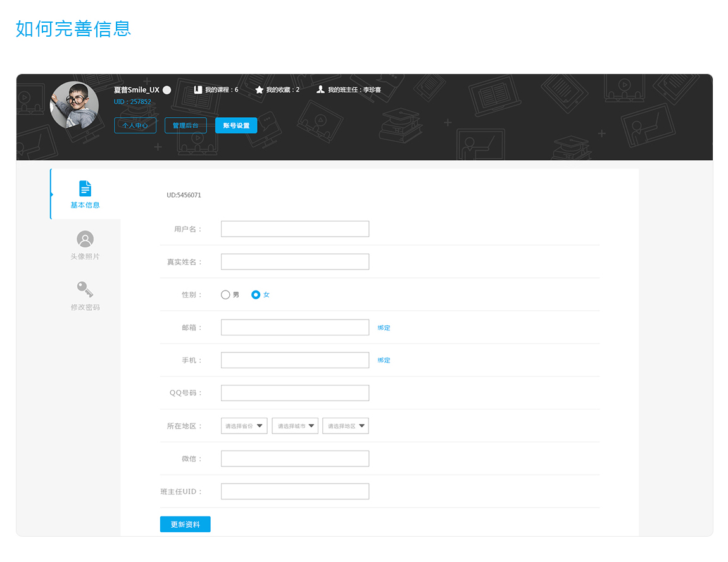Focus the 用户名 input field
Screen dimensions: 728x562
295,229
